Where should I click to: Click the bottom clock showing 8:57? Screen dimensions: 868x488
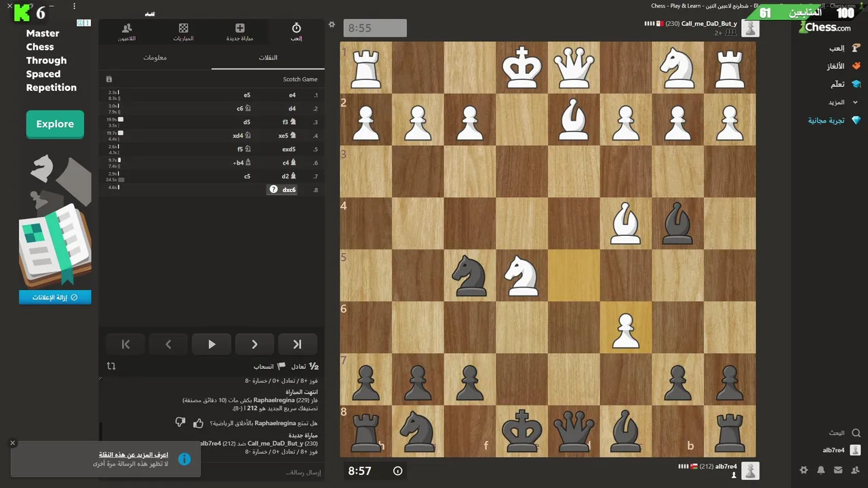(x=376, y=470)
